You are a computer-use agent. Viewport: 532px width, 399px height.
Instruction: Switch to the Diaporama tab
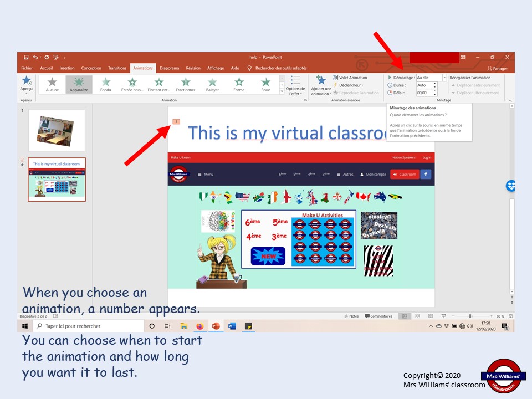tap(170, 68)
